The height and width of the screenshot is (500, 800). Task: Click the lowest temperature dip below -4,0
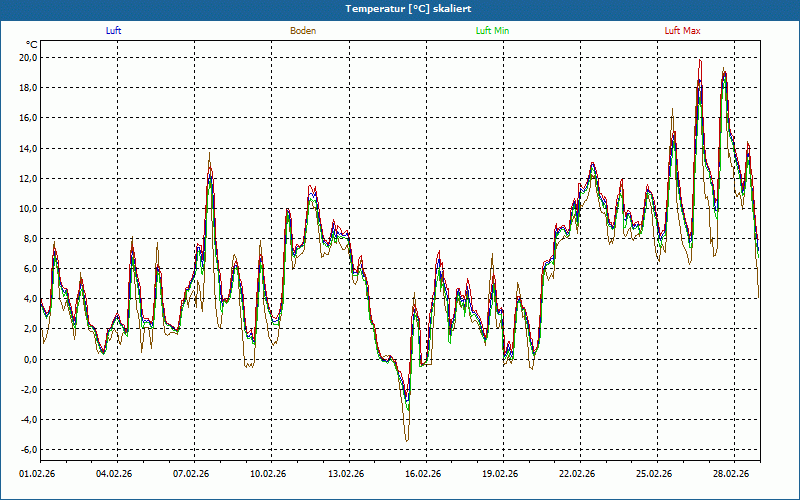point(406,438)
